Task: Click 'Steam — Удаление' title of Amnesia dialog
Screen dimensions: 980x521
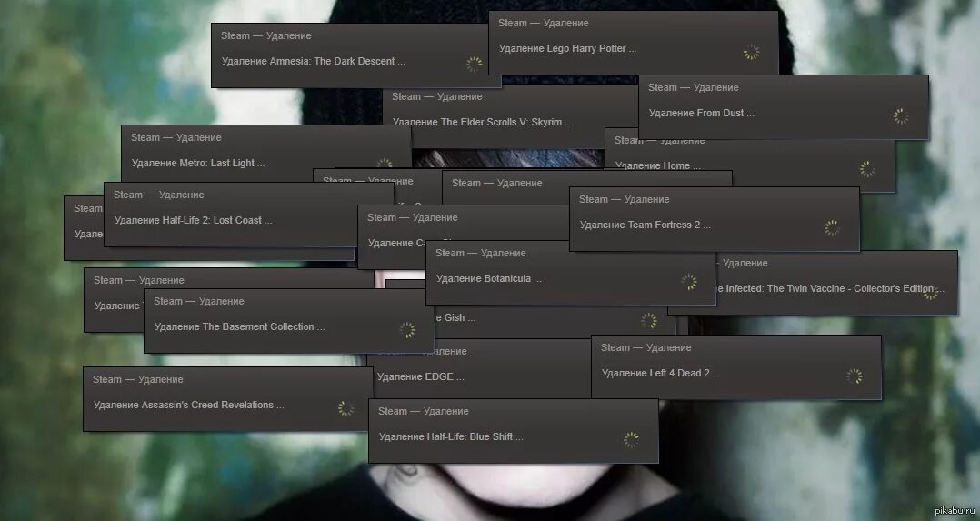Action: [266, 35]
